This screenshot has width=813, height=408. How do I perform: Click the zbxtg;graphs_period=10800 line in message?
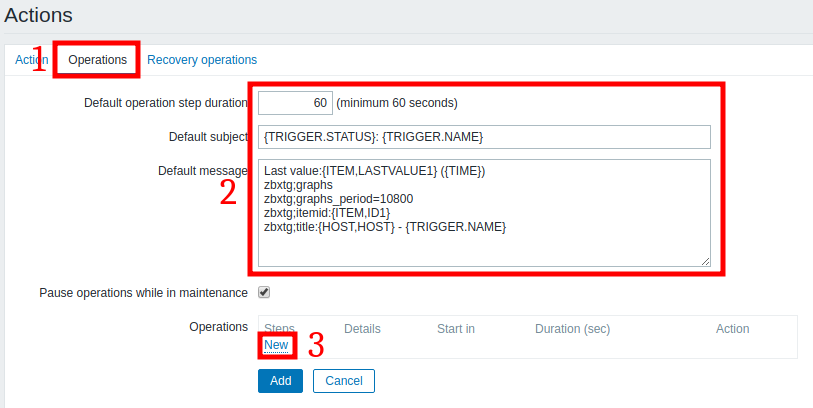click(x=331, y=199)
